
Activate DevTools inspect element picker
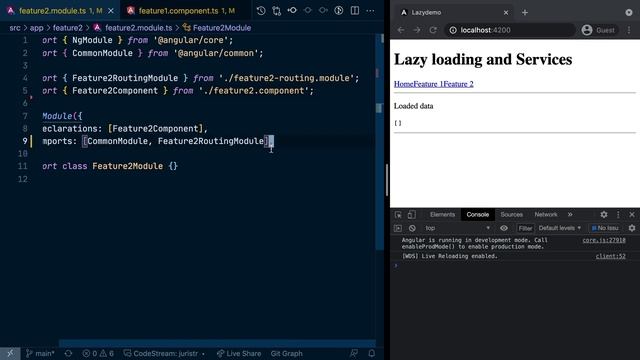pyautogui.click(x=398, y=214)
